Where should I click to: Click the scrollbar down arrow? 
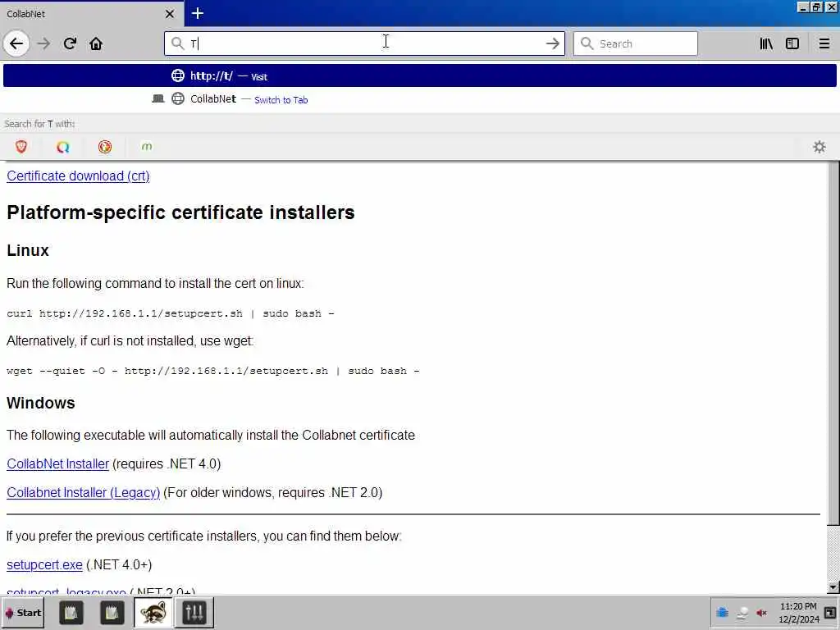point(833,587)
